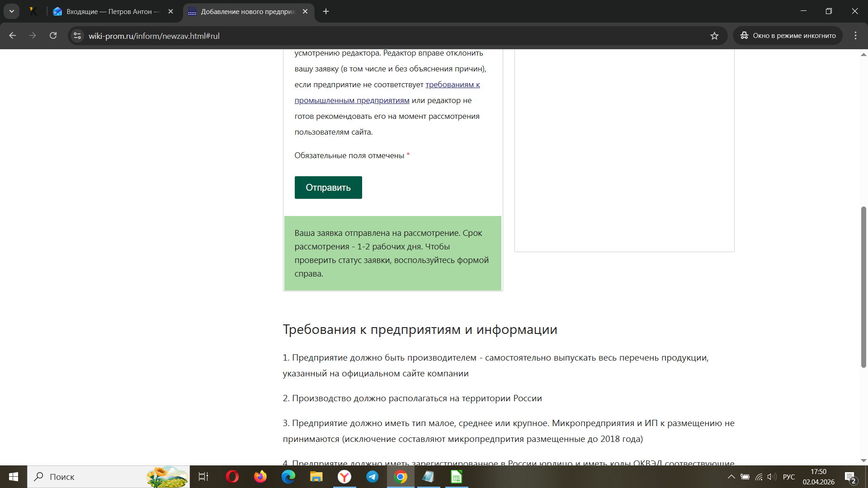Open Firefox from the taskbar

point(260,477)
